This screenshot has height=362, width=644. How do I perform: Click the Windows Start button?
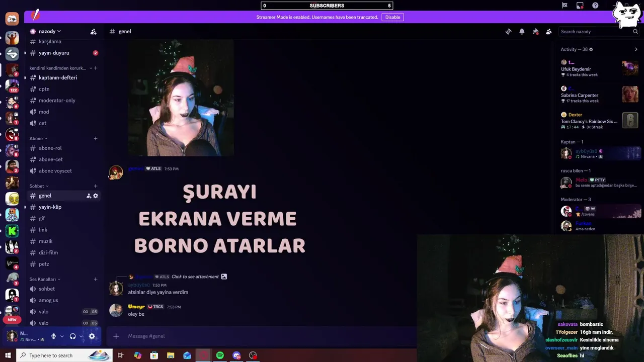point(8,355)
